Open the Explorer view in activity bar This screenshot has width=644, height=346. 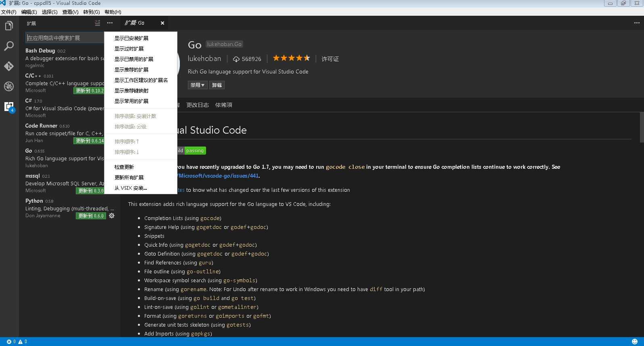pos(9,26)
